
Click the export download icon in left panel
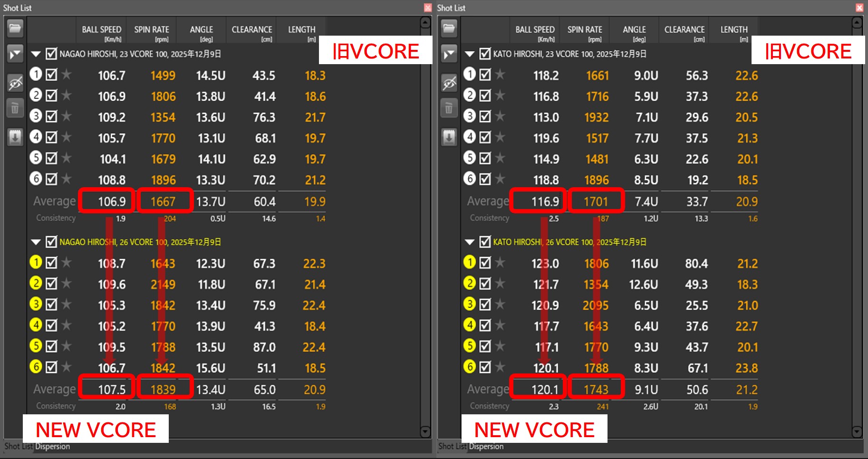pos(15,137)
